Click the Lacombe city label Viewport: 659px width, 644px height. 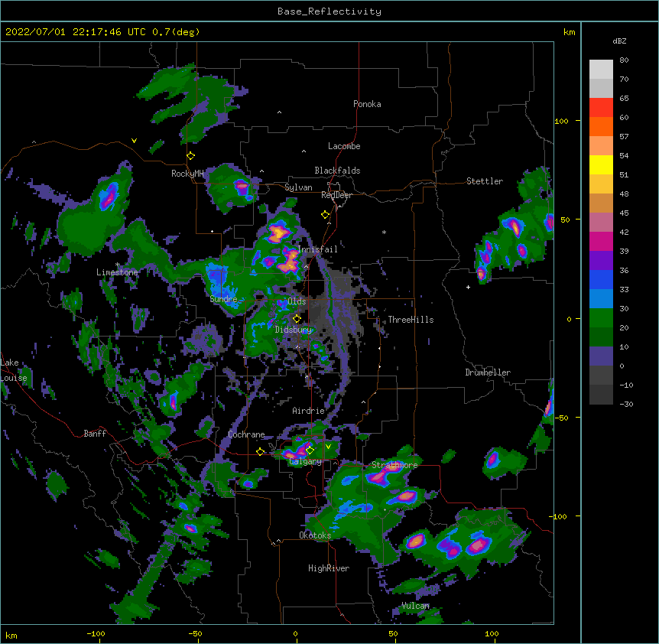click(344, 146)
